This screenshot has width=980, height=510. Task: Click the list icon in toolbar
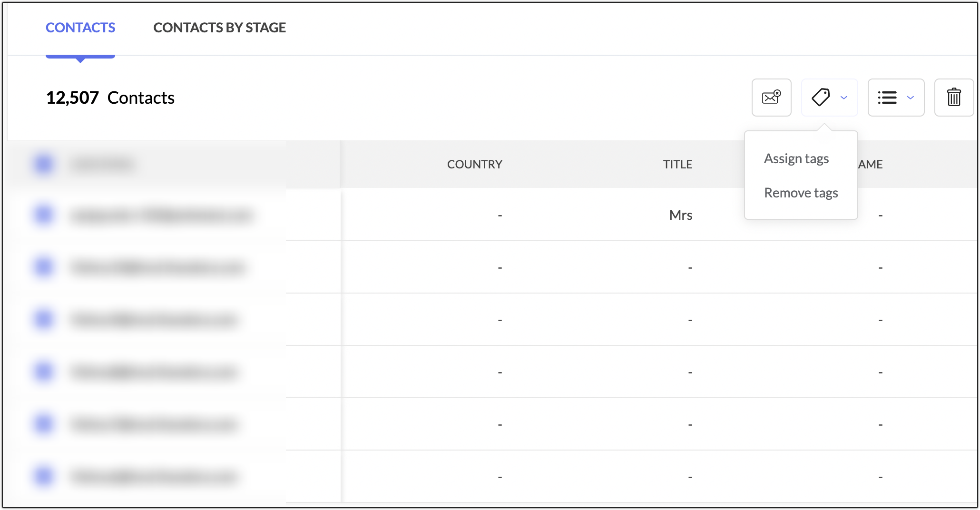(887, 98)
